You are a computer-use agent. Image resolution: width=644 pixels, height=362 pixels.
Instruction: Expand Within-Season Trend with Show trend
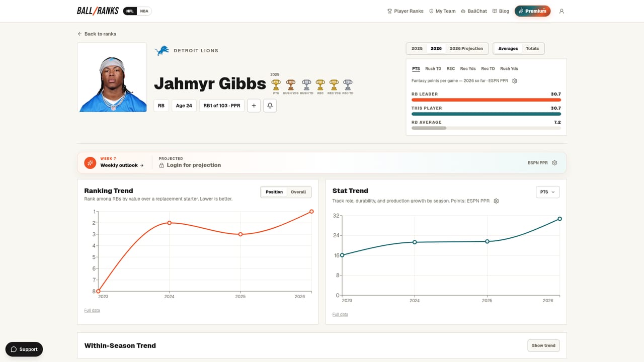point(543,345)
